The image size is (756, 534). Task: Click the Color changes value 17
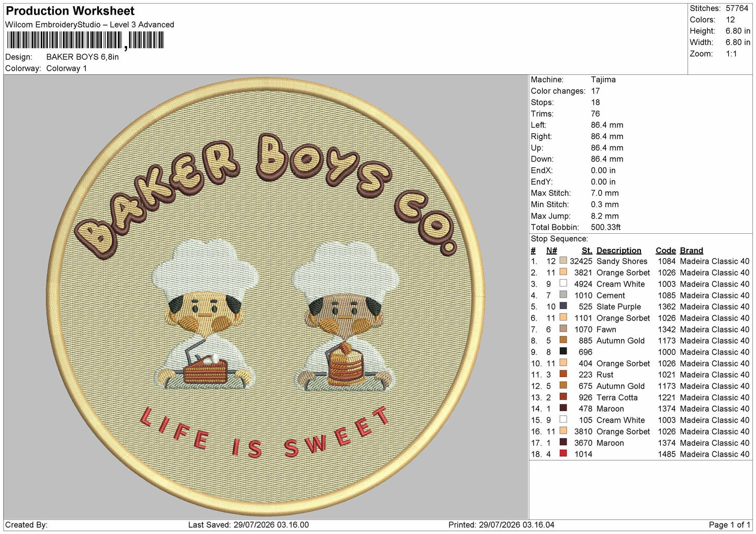[x=595, y=91]
